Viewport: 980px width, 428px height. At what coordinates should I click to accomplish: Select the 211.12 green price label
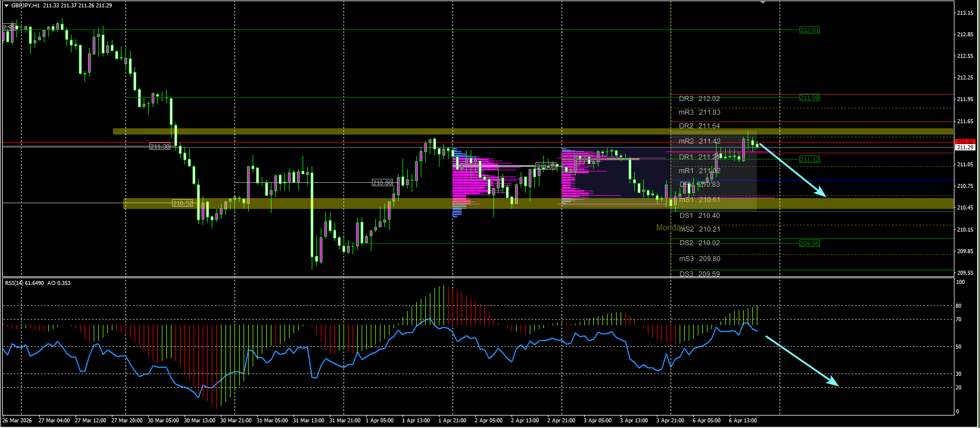tap(809, 160)
